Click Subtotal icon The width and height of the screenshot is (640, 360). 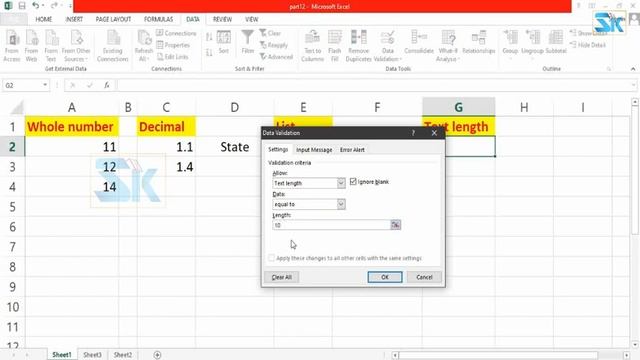click(x=556, y=42)
